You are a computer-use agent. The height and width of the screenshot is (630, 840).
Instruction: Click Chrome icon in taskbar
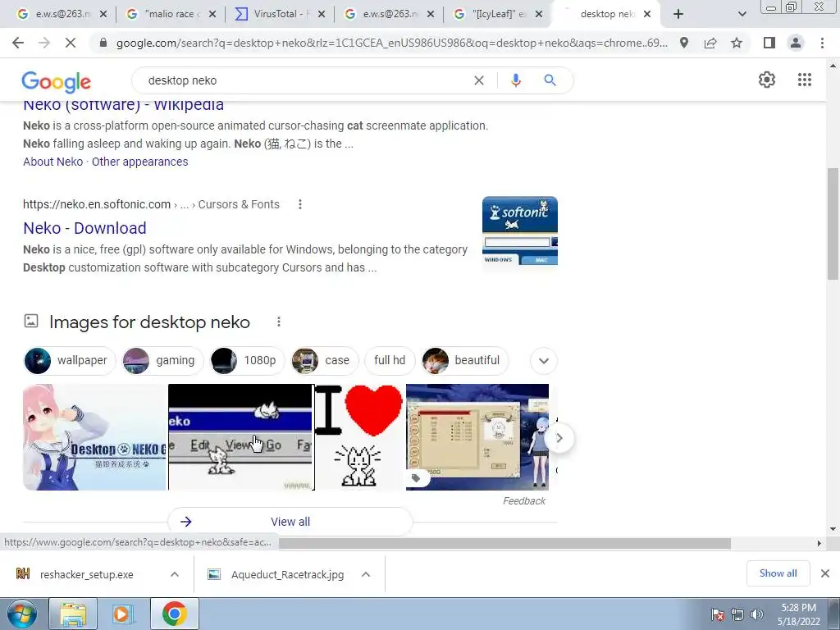click(175, 614)
